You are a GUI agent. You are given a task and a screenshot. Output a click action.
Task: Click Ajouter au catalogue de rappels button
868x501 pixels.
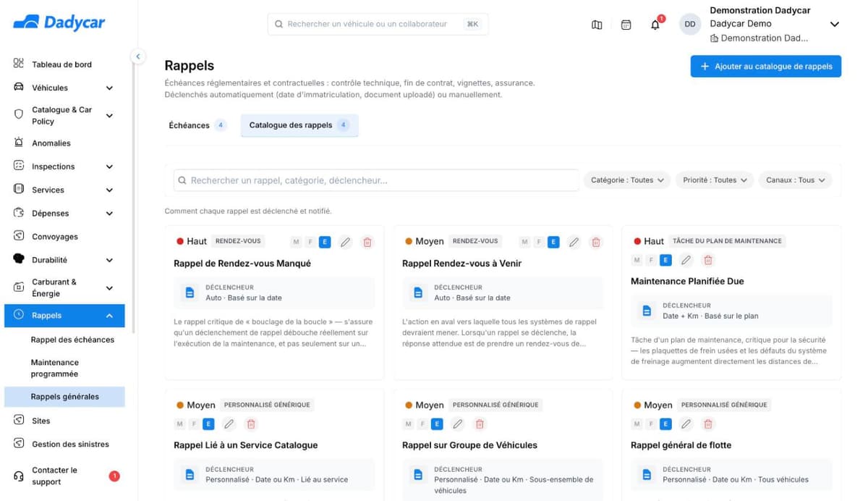coord(765,66)
